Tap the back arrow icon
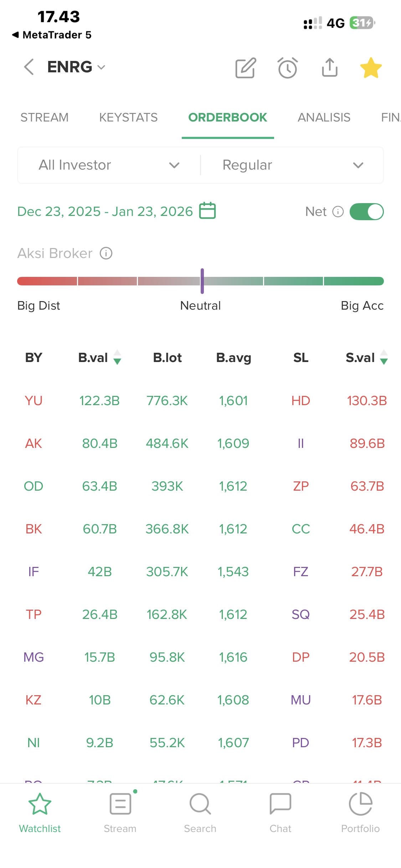Image resolution: width=401 pixels, height=868 pixels. tap(29, 67)
